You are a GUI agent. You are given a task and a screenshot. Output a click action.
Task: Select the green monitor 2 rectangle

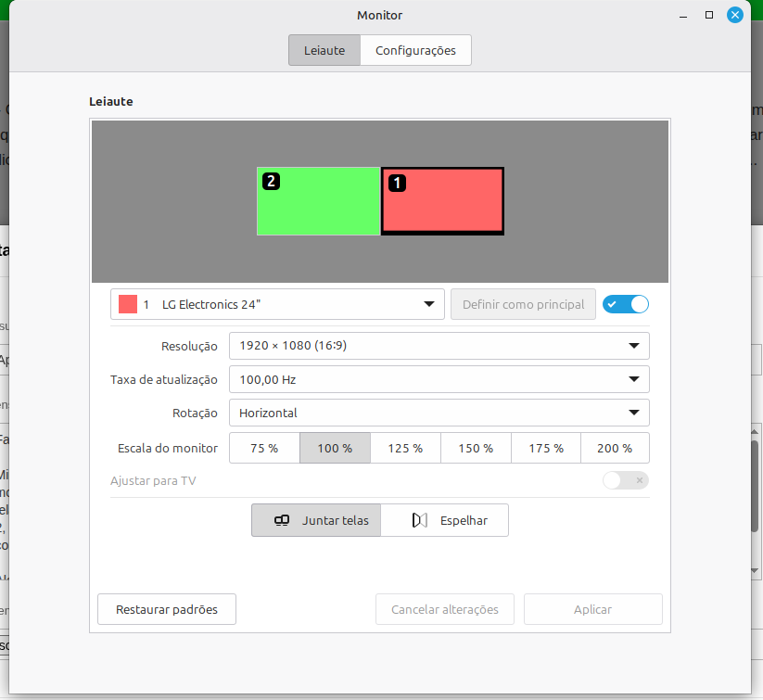[318, 209]
